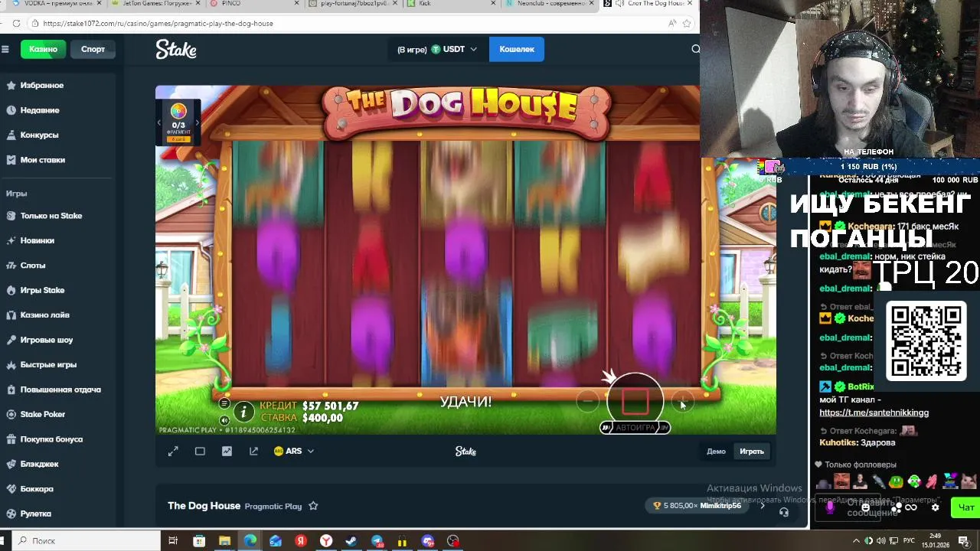
Task: Toggle theatre mode view
Action: tap(200, 452)
